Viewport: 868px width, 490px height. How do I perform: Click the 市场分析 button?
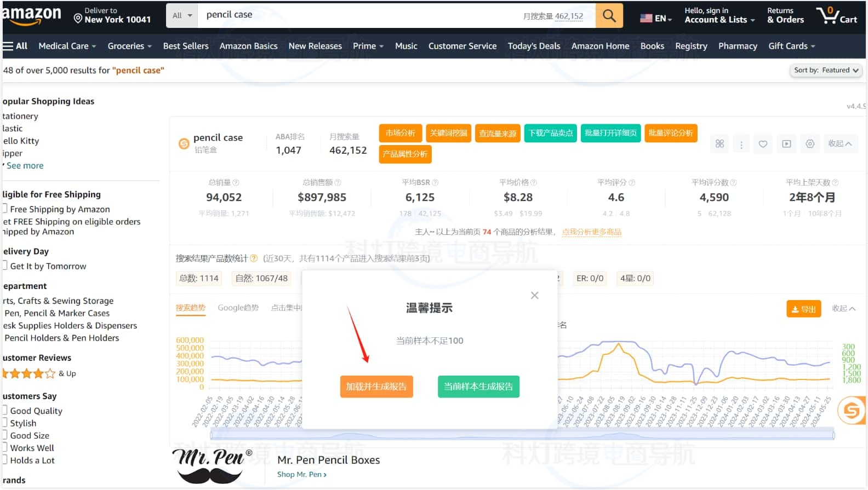click(x=400, y=133)
